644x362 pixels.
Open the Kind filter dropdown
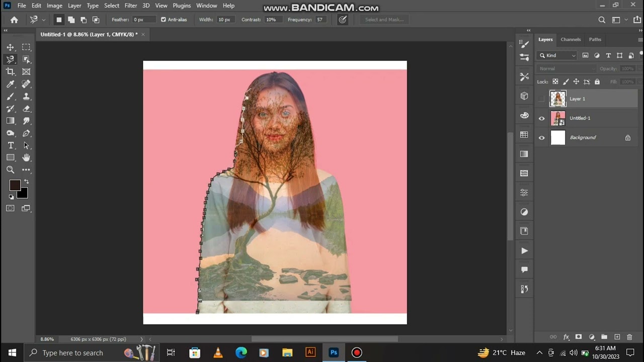click(x=557, y=55)
